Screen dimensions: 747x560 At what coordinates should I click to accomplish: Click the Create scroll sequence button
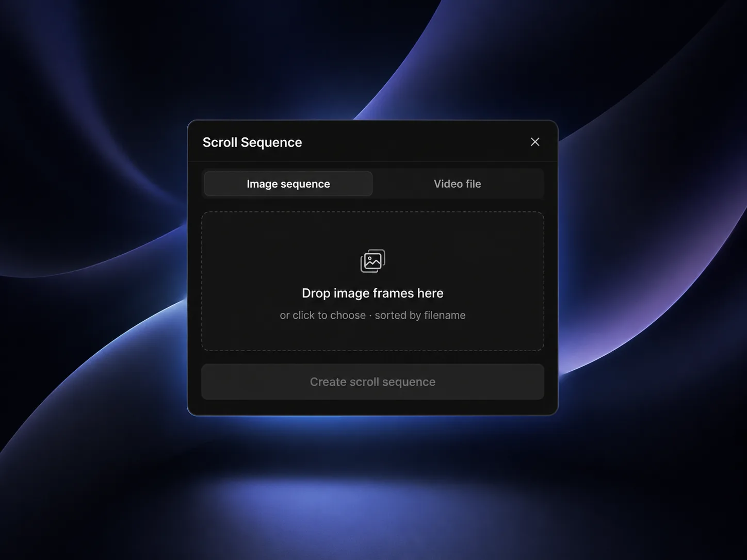pyautogui.click(x=372, y=382)
